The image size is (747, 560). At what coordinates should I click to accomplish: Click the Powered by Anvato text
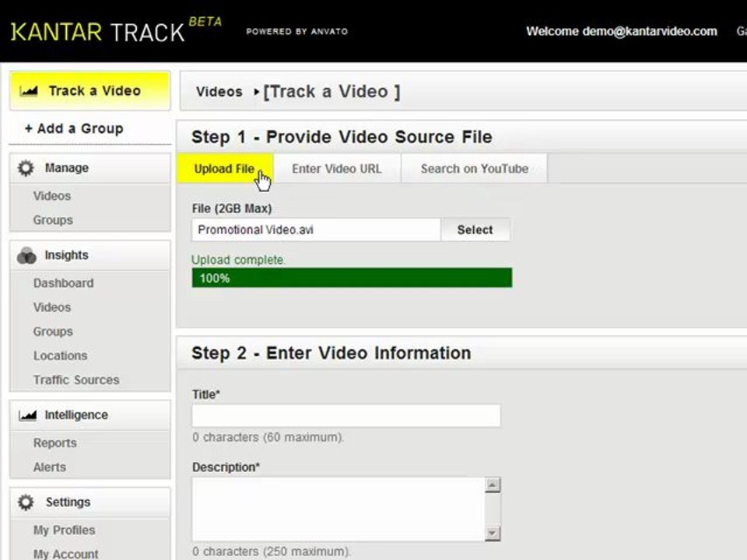[296, 31]
